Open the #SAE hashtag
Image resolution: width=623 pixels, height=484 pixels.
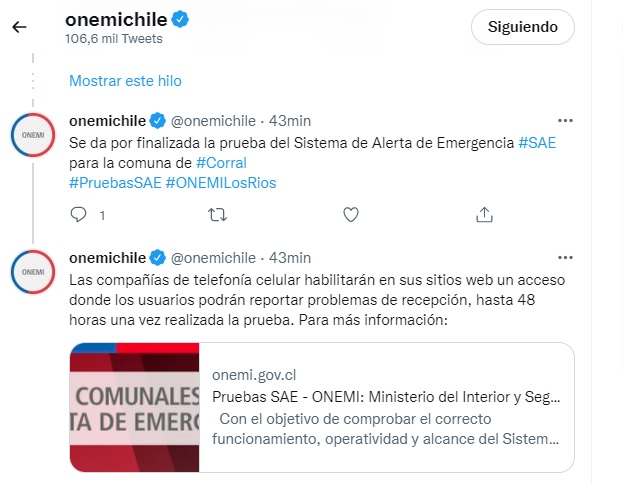pyautogui.click(x=537, y=143)
